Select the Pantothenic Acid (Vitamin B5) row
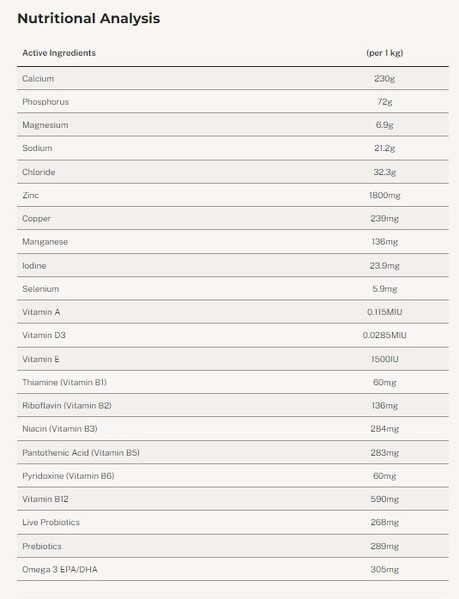This screenshot has width=459, height=599. [x=233, y=452]
